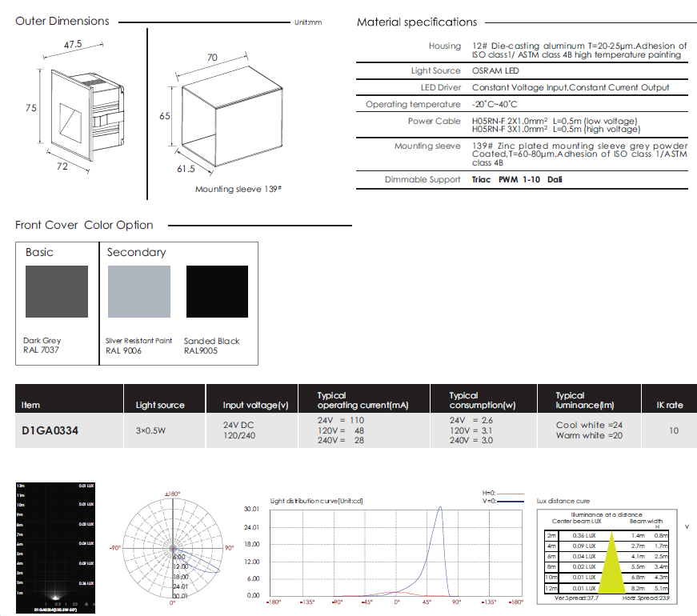The height and width of the screenshot is (616, 697).
Task: Click the black lux beam photo
Action: [x=55, y=546]
